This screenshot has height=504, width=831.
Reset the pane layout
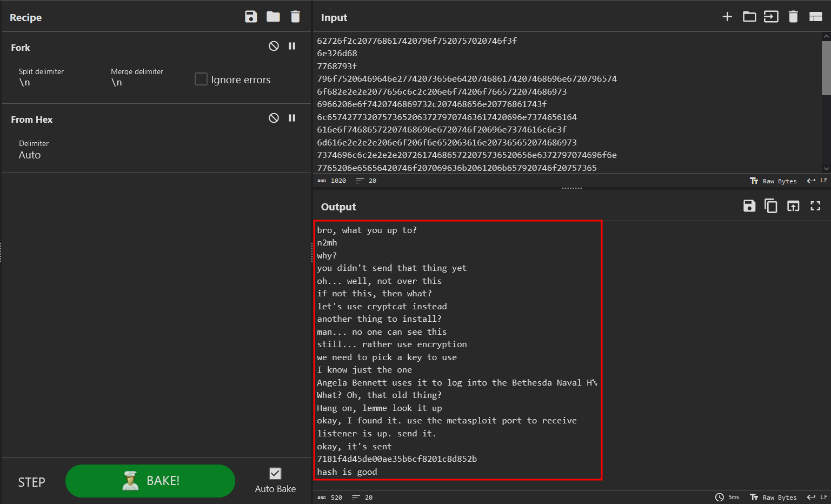[815, 17]
